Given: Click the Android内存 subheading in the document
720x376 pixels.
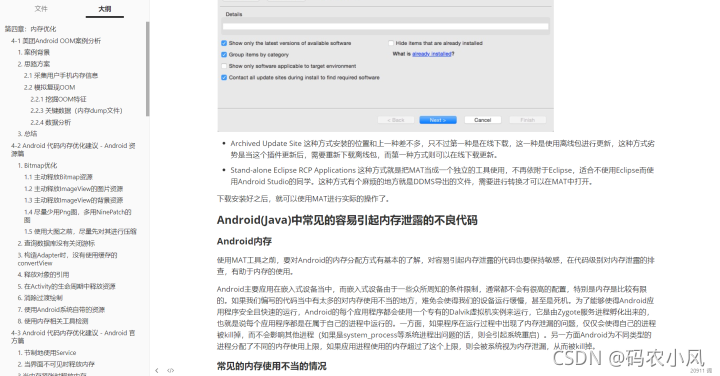Looking at the screenshot, I should click(244, 241).
